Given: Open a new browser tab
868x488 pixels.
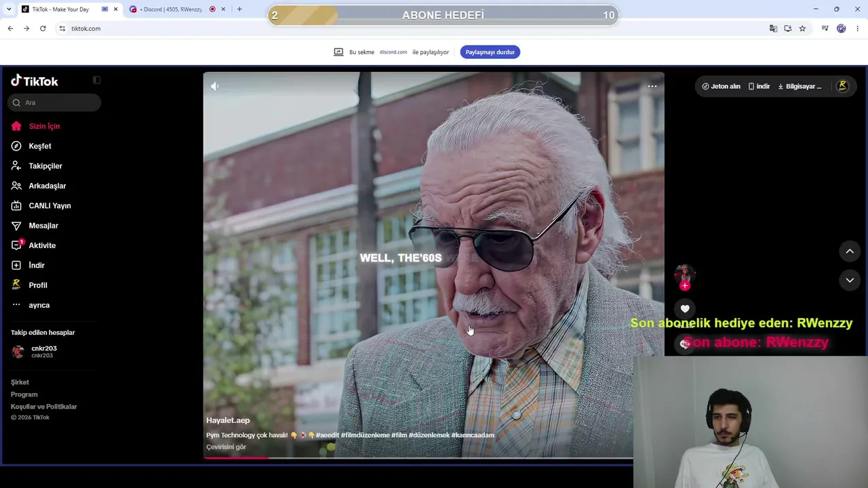Looking at the screenshot, I should [239, 9].
